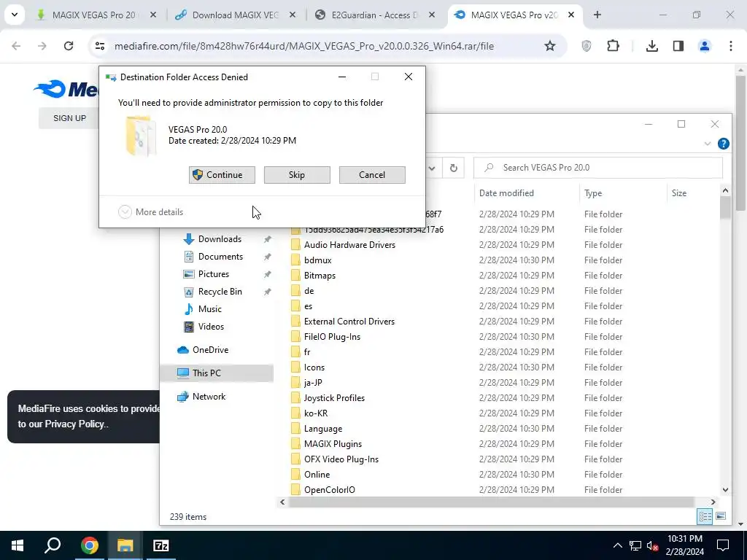The width and height of the screenshot is (747, 560).
Task: Click Continue in the Access Denied dialog
Action: [x=222, y=175]
